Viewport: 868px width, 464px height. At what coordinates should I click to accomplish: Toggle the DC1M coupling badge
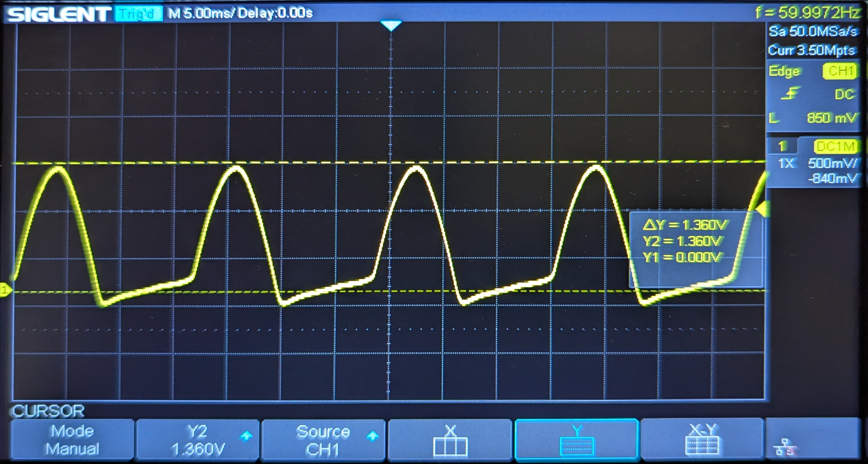(835, 147)
